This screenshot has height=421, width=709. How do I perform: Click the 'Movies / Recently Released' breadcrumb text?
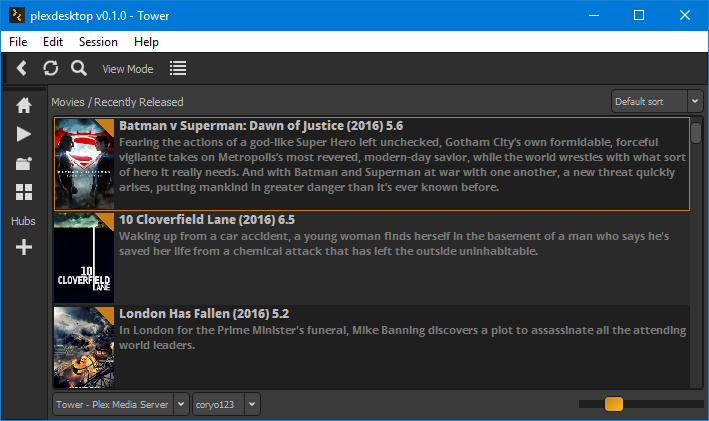click(x=117, y=102)
